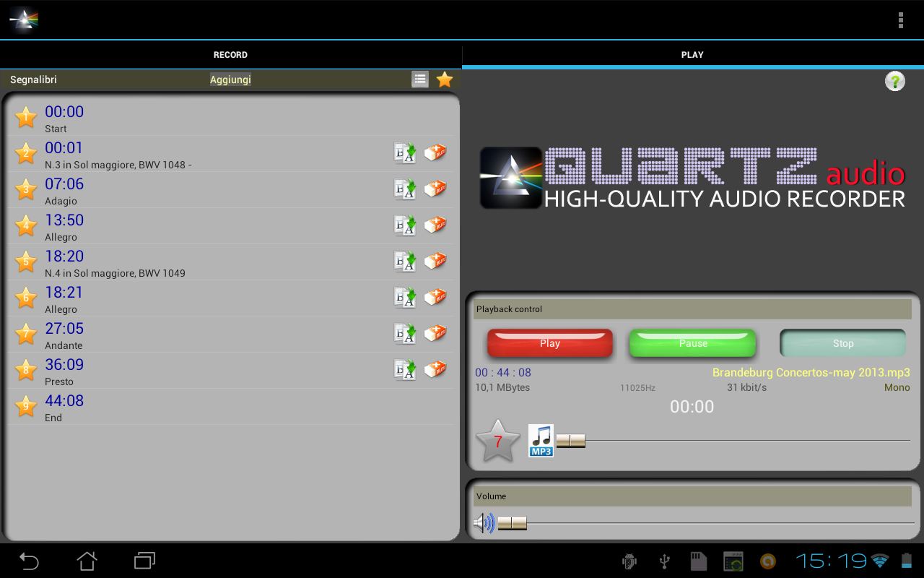Click the green Pause button
Viewport: 924px width, 578px height.
click(x=693, y=343)
